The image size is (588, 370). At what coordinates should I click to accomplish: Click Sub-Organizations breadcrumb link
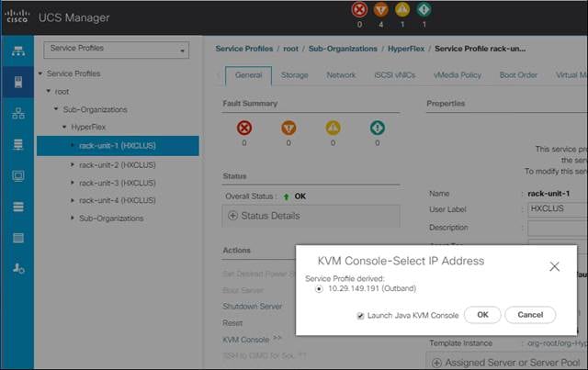(343, 49)
